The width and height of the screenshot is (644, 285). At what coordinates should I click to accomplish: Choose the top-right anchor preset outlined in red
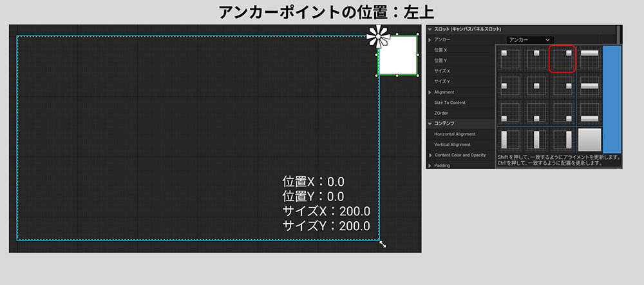(x=562, y=59)
